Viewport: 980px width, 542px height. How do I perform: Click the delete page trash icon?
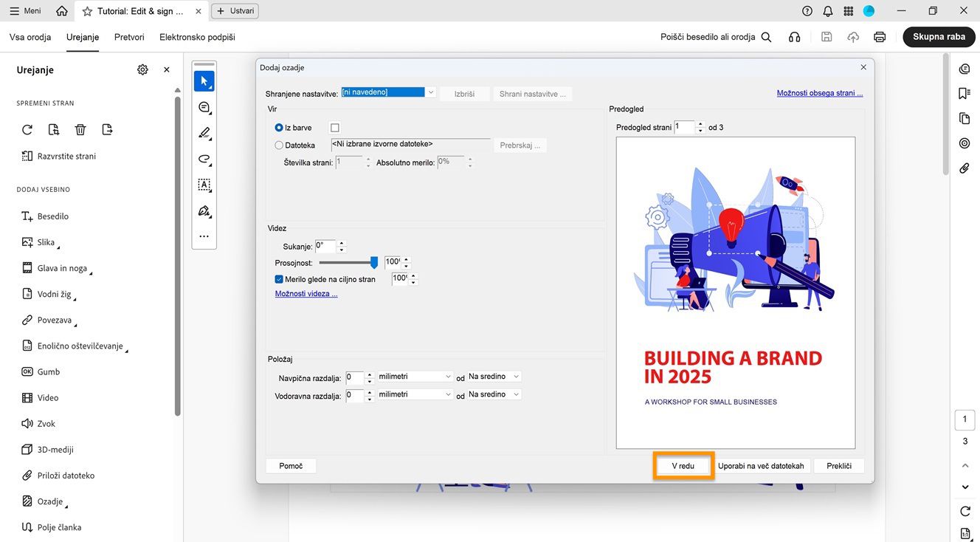(x=80, y=130)
